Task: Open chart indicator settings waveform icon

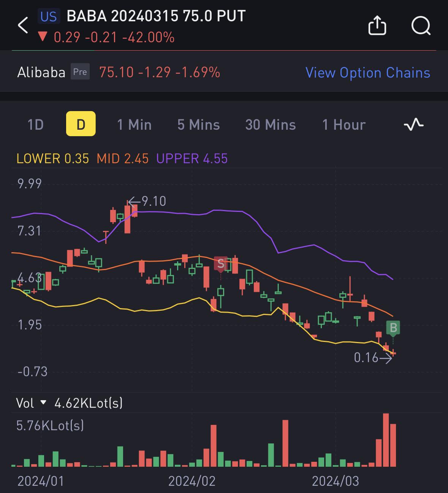Action: pyautogui.click(x=413, y=124)
